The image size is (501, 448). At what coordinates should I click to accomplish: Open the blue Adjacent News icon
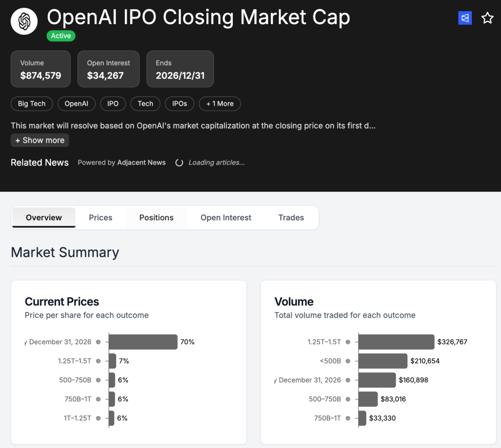(x=465, y=18)
